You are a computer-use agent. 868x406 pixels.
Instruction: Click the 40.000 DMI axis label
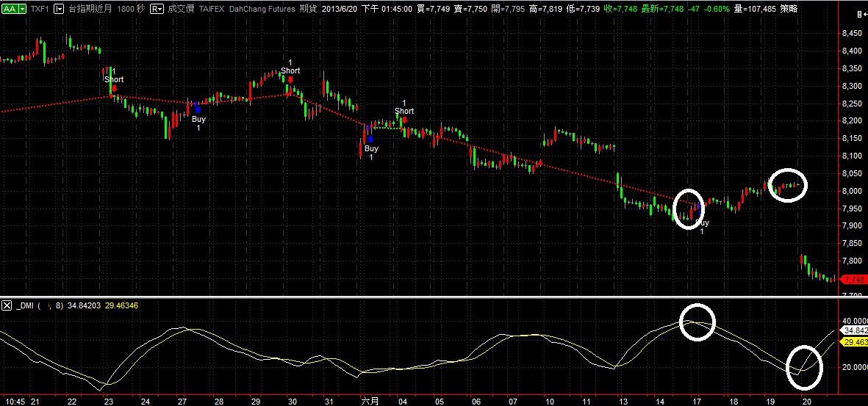(x=854, y=321)
